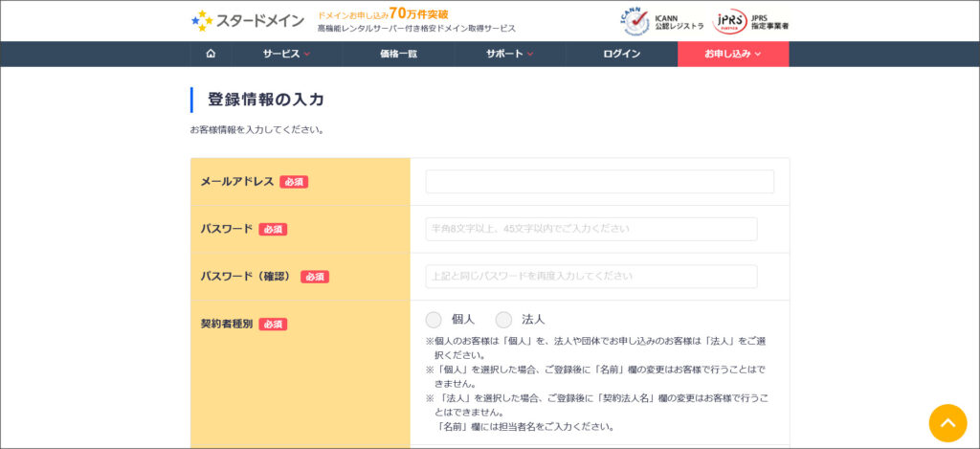Open the サポート dropdown menu
This screenshot has width=980, height=449.
tap(509, 54)
